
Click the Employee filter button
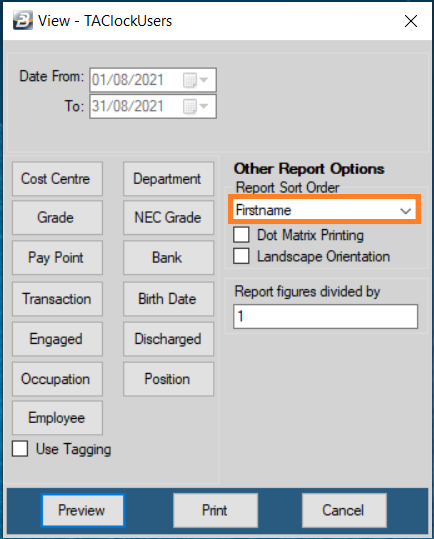[x=57, y=418]
